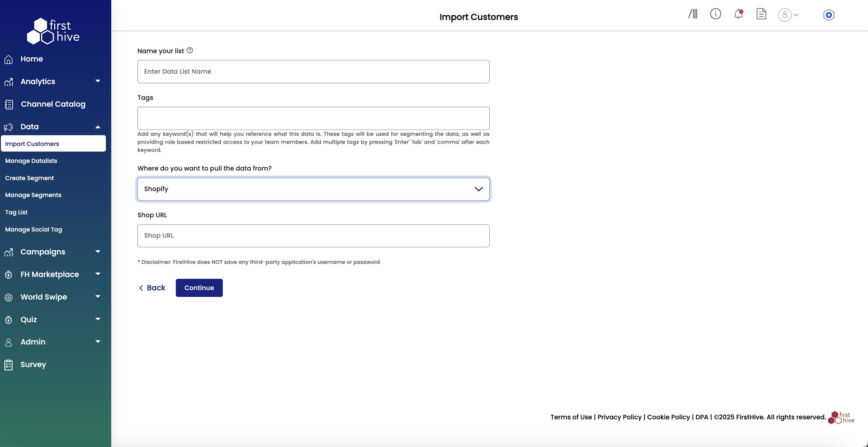This screenshot has width=868, height=447.
Task: Click the barcode-style icon in the top bar
Action: coord(693,14)
